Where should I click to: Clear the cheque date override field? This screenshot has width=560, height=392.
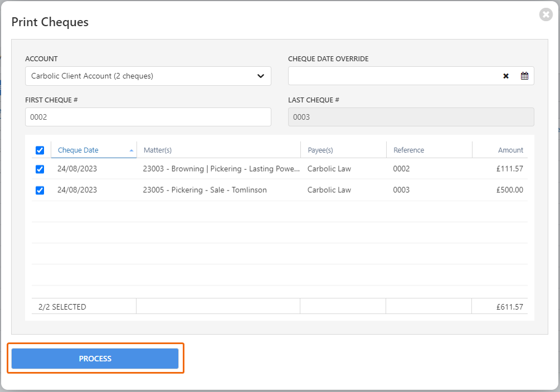(x=506, y=76)
